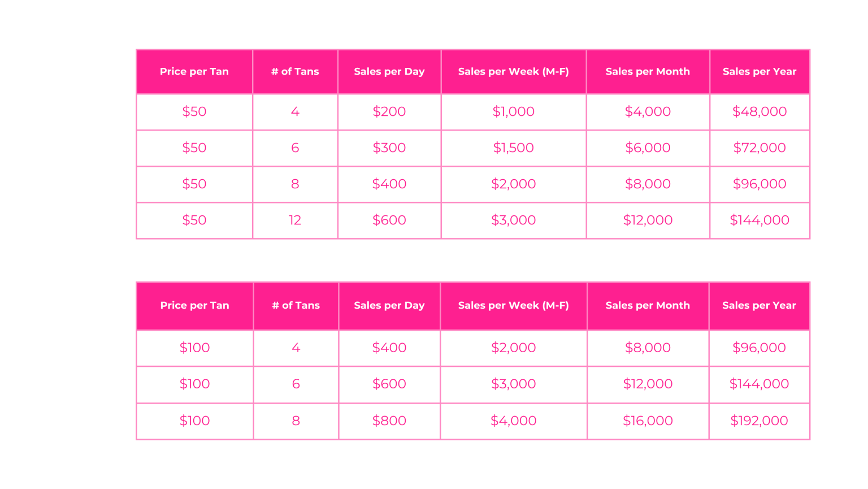Select the $192,000 yearly sales cell
Image resolution: width=868 pixels, height=489 pixels.
click(759, 421)
